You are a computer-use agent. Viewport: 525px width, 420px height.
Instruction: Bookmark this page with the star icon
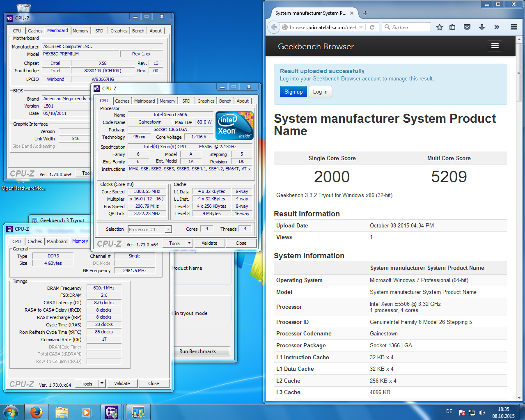tap(439, 27)
